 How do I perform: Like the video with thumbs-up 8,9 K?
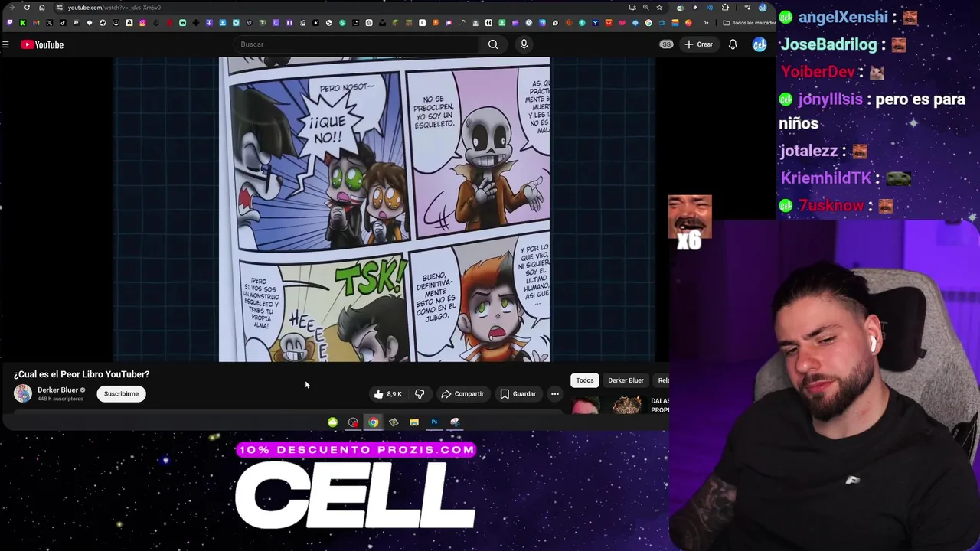pyautogui.click(x=388, y=394)
